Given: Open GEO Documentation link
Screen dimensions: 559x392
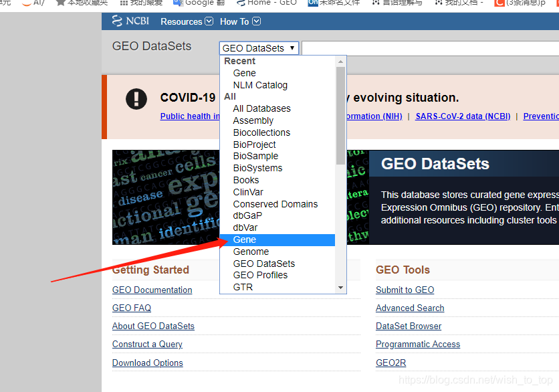Looking at the screenshot, I should pyautogui.click(x=152, y=290).
